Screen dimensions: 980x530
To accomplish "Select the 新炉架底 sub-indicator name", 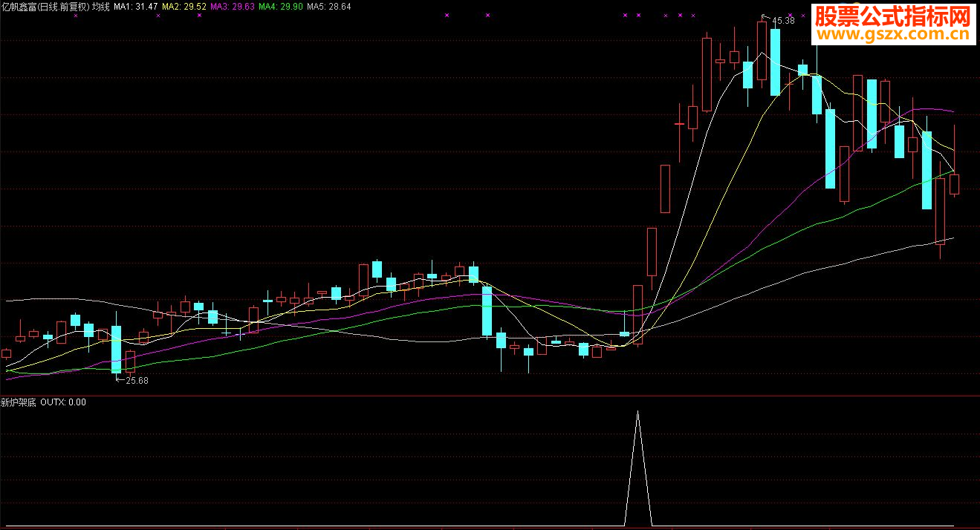I will point(19,402).
